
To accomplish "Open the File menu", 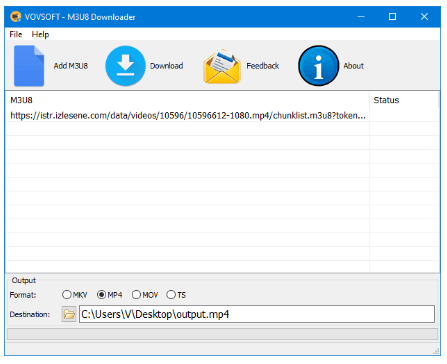I will pyautogui.click(x=16, y=34).
